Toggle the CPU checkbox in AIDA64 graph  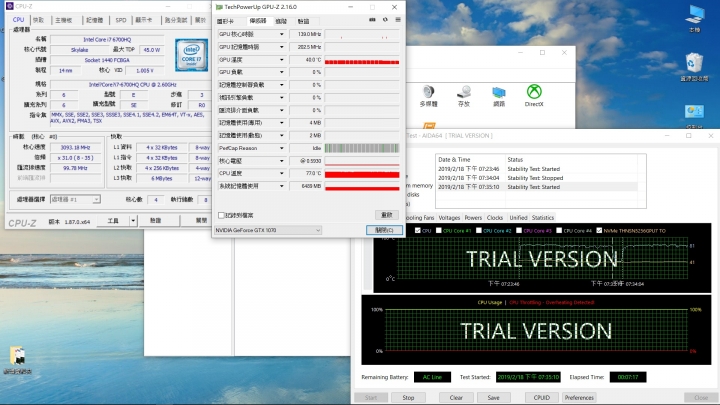coord(417,231)
